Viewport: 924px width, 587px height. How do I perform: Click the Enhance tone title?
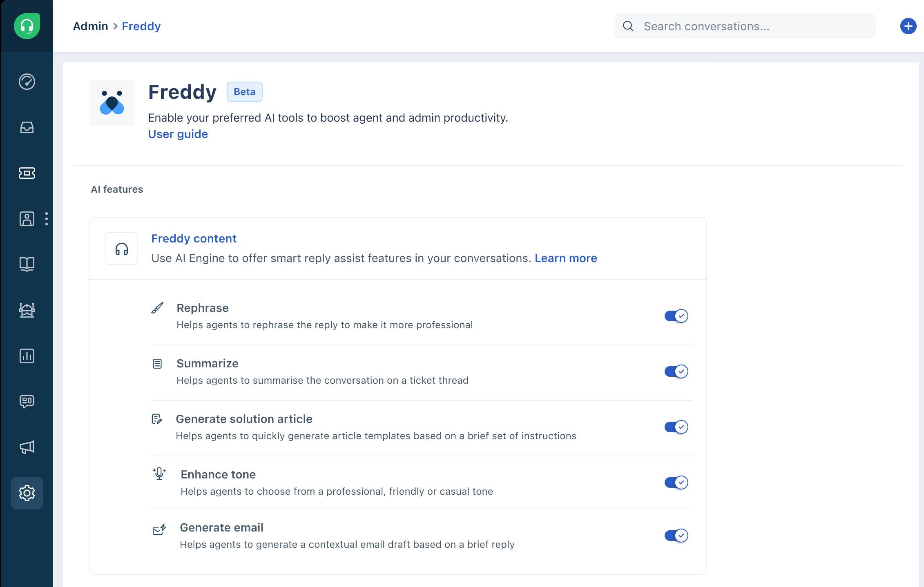pyautogui.click(x=218, y=474)
